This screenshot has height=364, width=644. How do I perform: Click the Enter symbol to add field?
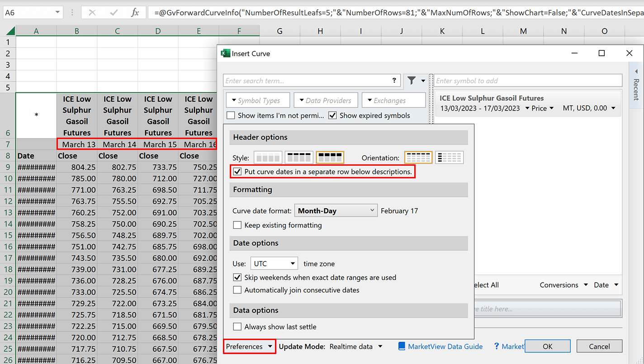(x=528, y=81)
